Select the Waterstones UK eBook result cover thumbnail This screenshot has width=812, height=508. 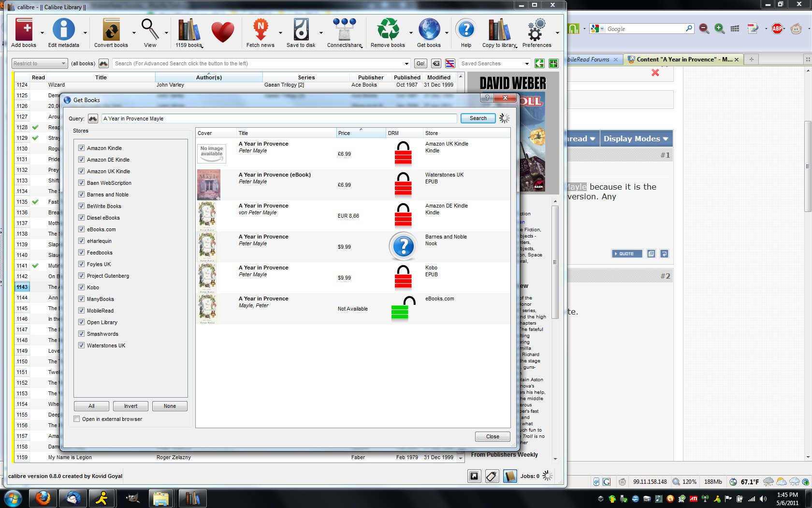(209, 185)
